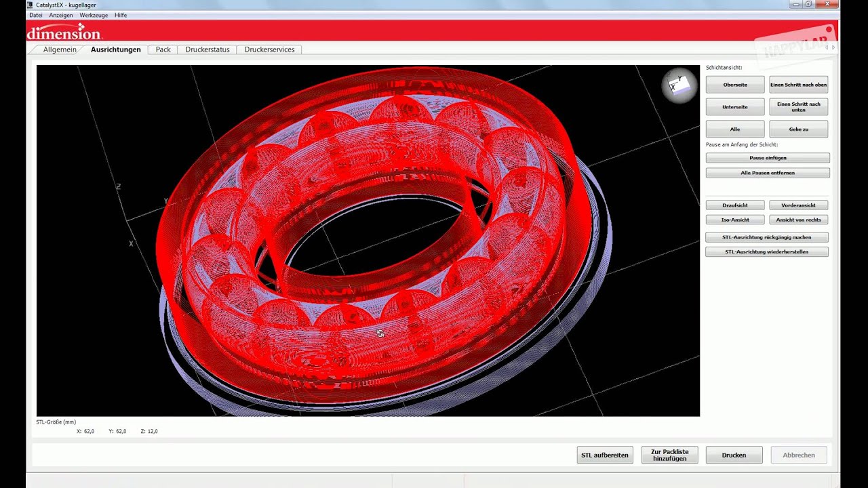Open the Werkzeuge menu
The height and width of the screenshot is (488, 868).
point(94,15)
